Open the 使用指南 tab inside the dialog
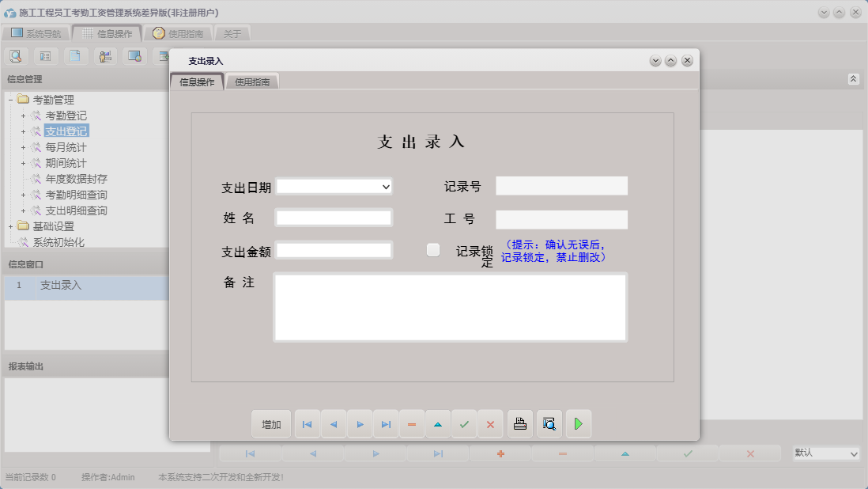This screenshot has height=489, width=868. [252, 81]
